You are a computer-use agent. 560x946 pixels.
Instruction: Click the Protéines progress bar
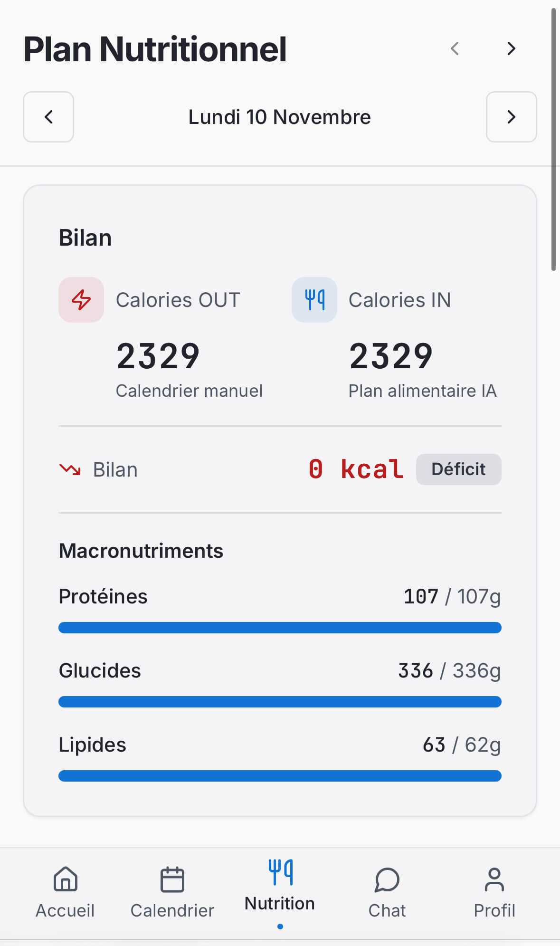click(280, 628)
